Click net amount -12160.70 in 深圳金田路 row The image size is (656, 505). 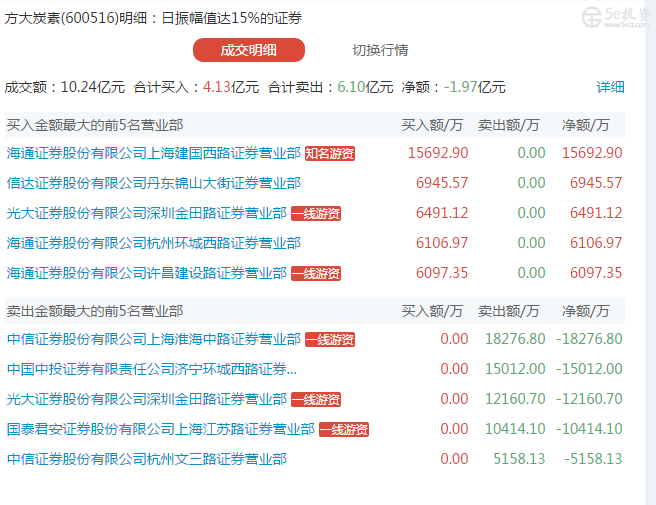coord(589,399)
